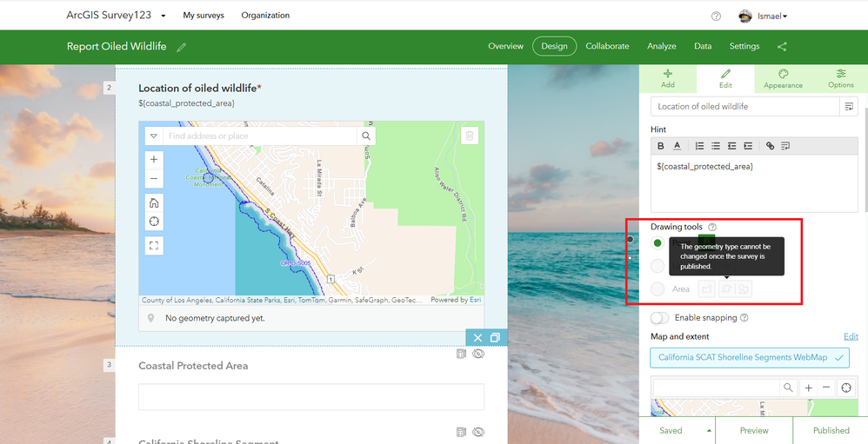Screen dimensions: 868x444
Task: Click calculator icon above Coastal Protected Area
Action: [x=461, y=354]
